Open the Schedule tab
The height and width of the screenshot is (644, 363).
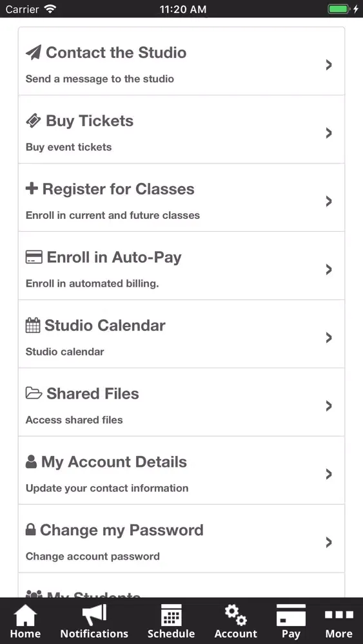171,621
